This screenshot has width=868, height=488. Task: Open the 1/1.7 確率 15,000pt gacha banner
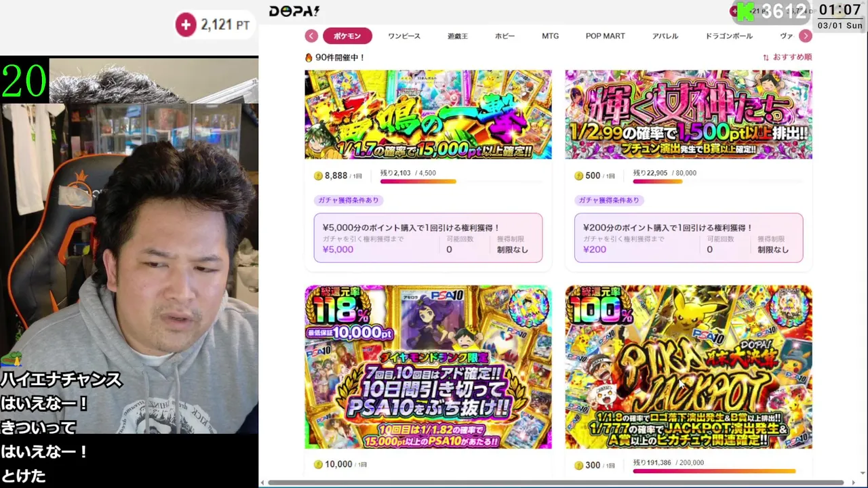pyautogui.click(x=428, y=115)
